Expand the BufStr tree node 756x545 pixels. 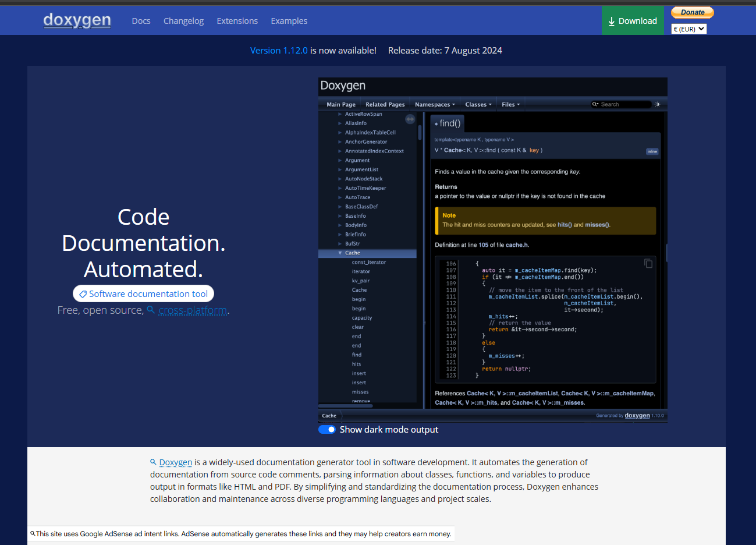tap(340, 244)
